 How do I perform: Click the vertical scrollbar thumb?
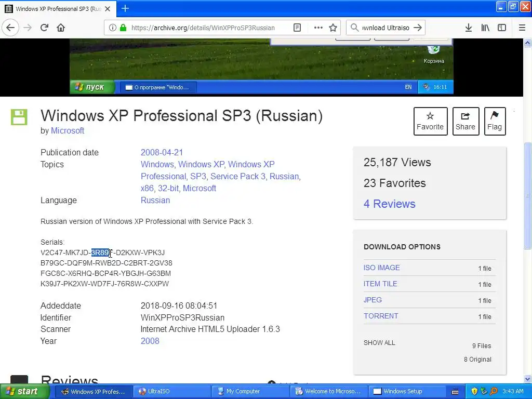tap(528, 196)
